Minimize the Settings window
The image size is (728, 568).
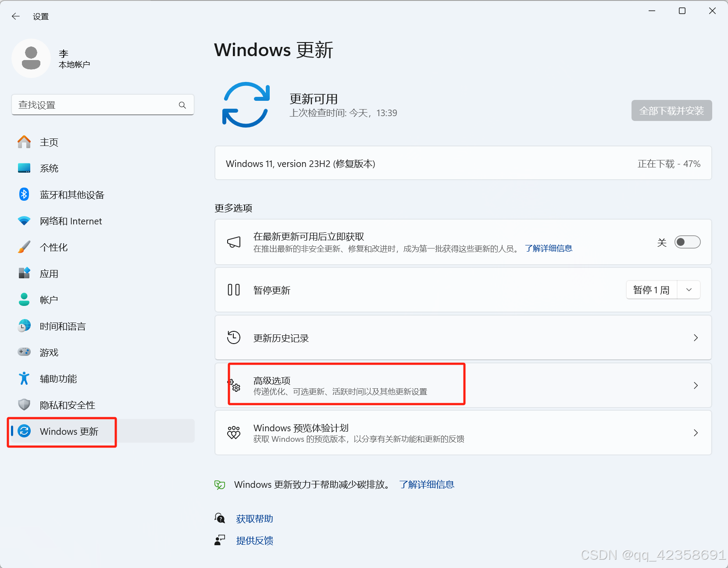[652, 11]
